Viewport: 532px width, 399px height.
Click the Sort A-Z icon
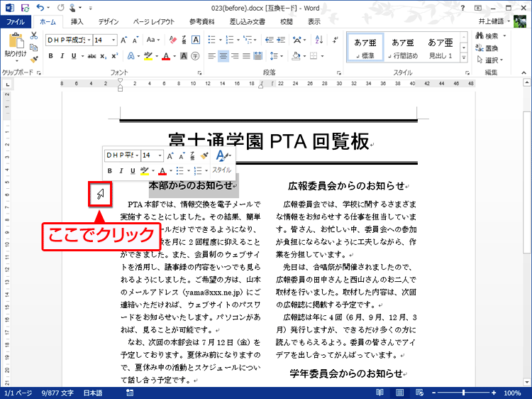319,40
